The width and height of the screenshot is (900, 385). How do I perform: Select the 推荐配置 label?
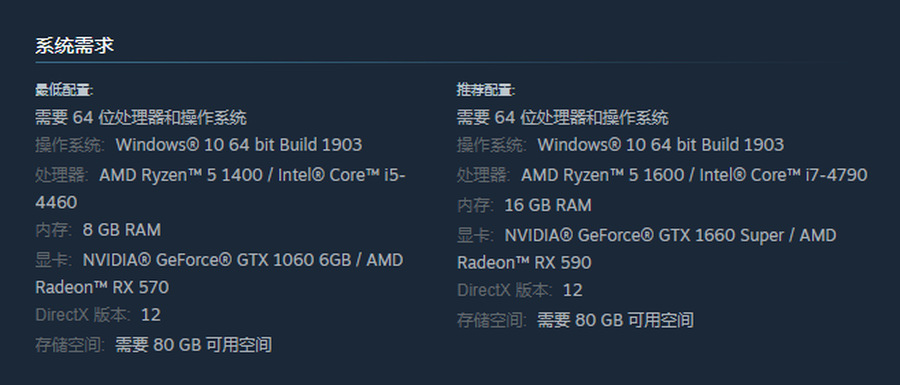coord(486,90)
